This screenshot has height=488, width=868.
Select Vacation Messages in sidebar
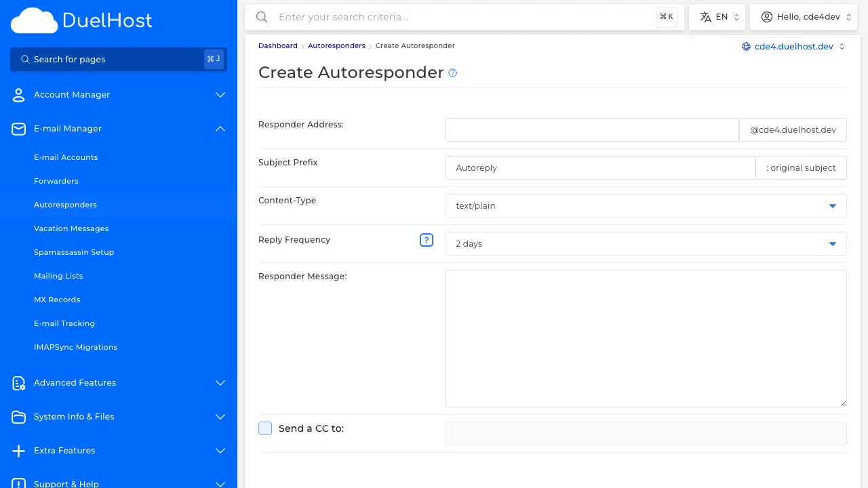71,228
